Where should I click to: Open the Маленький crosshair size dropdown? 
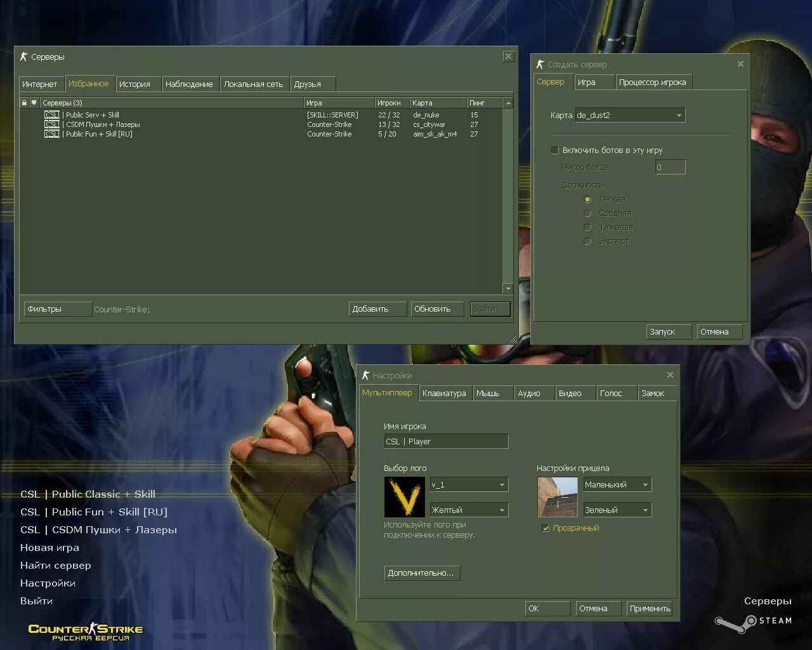point(617,485)
